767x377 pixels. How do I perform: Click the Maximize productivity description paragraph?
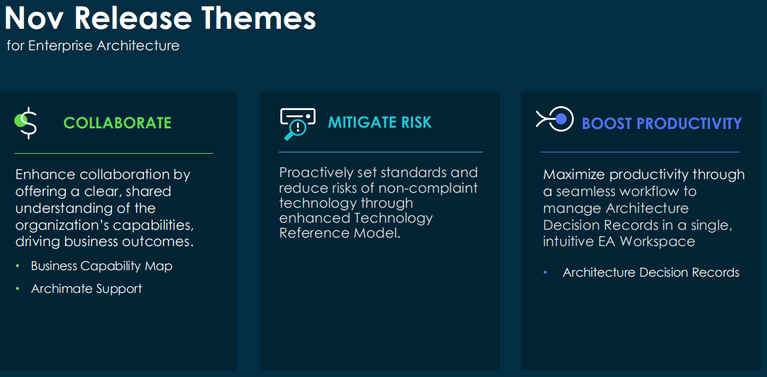[644, 208]
